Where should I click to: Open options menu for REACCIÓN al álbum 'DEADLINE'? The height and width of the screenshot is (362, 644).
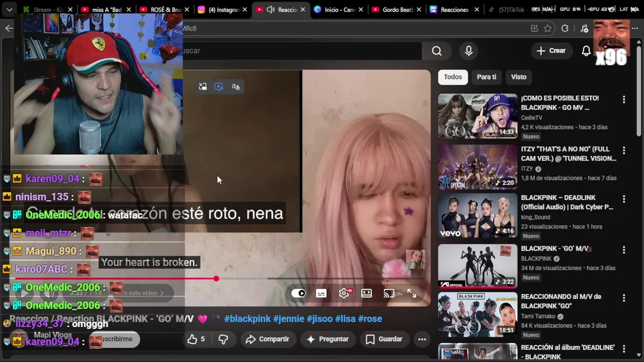click(624, 349)
